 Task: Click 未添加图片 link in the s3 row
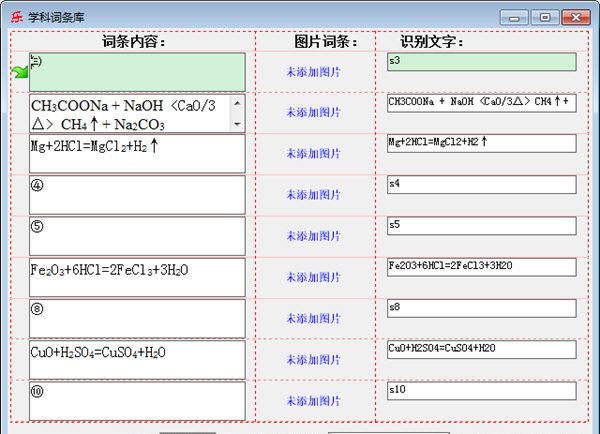313,72
